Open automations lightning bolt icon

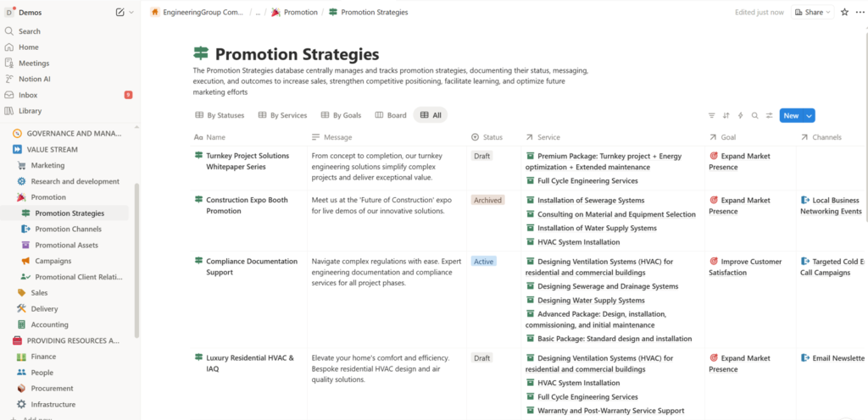pyautogui.click(x=740, y=116)
